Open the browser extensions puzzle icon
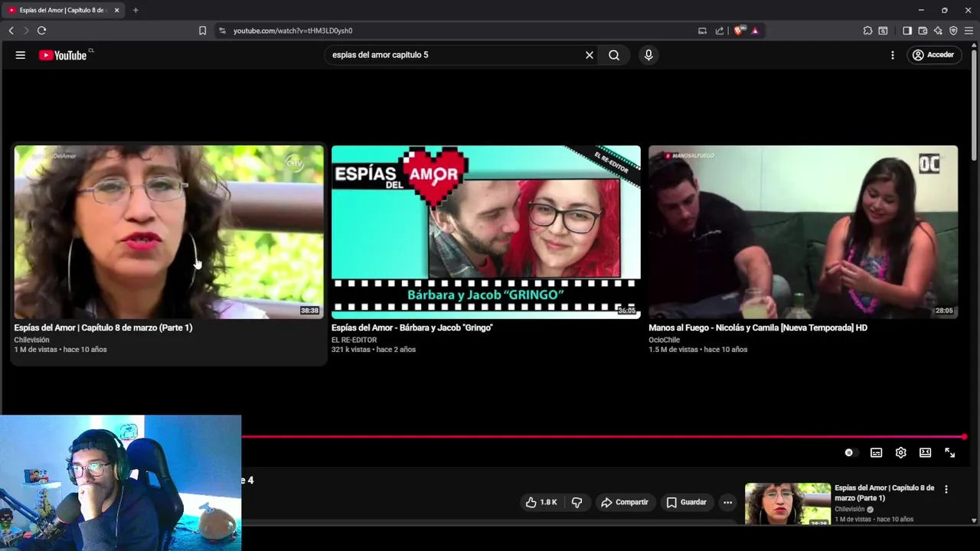Viewport: 980px width, 551px height. (x=867, y=31)
